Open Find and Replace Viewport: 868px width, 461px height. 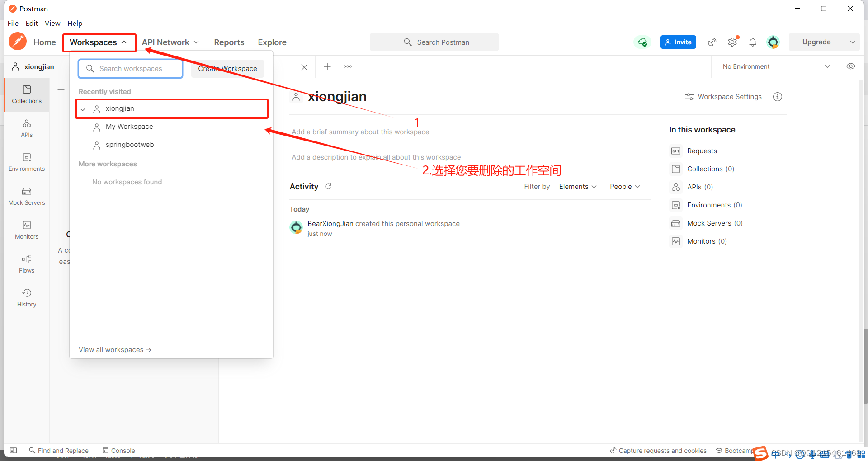click(59, 450)
